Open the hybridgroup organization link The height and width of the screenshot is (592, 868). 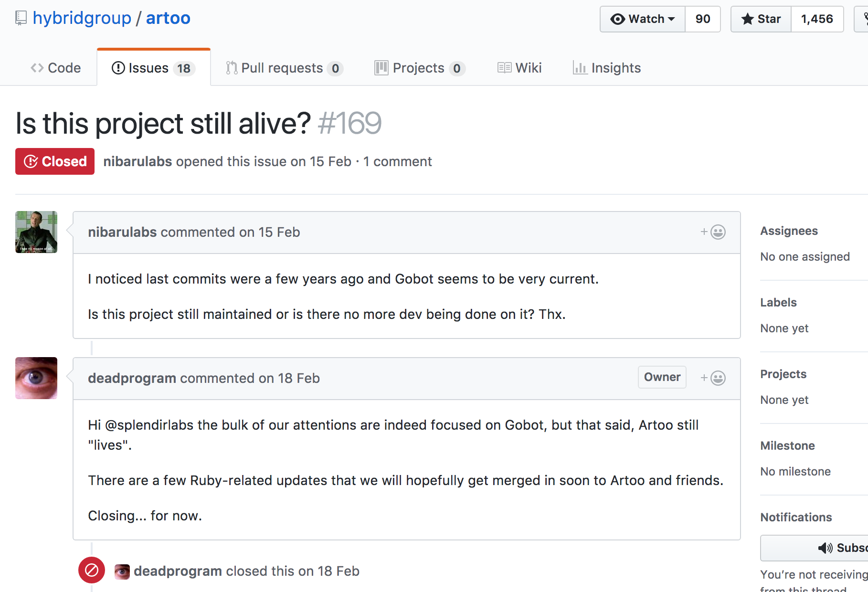point(82,18)
